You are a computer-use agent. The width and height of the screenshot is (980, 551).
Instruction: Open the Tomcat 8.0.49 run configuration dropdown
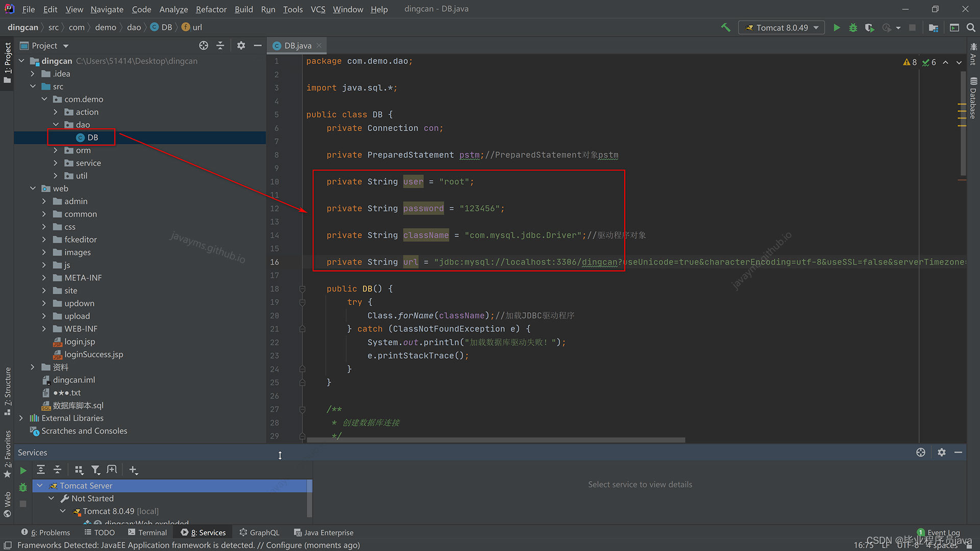tap(782, 28)
